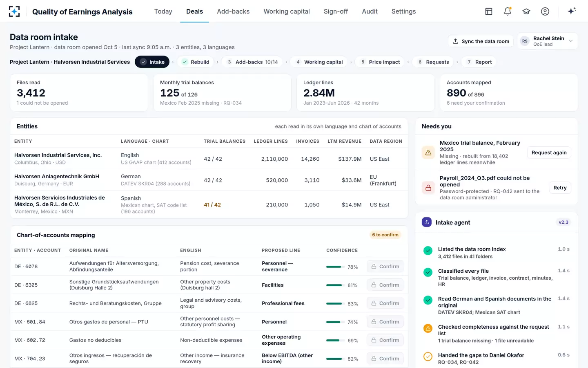This screenshot has width=588, height=368.
Task: Click Sync the data room button
Action: click(x=481, y=41)
